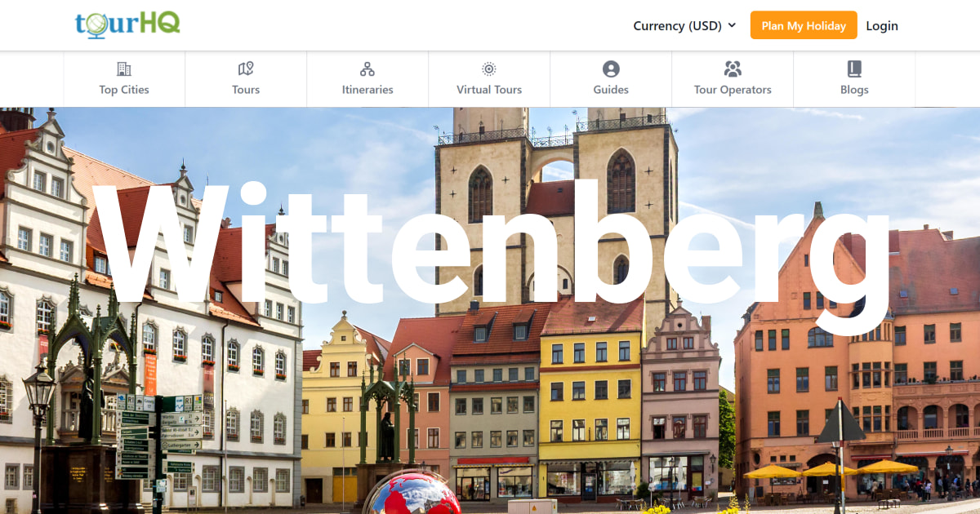Go to the Blogs tab
The height and width of the screenshot is (514, 980).
[x=854, y=90]
